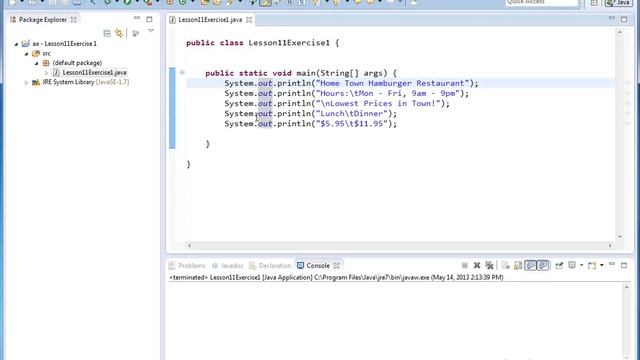Switch to the Declaration tab

[x=270, y=266]
